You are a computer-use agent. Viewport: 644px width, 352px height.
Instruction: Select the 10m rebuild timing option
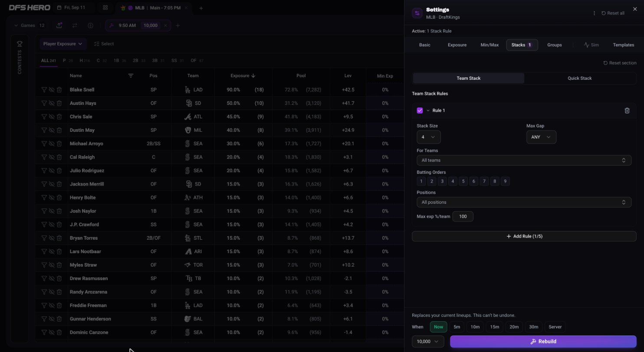tap(475, 327)
